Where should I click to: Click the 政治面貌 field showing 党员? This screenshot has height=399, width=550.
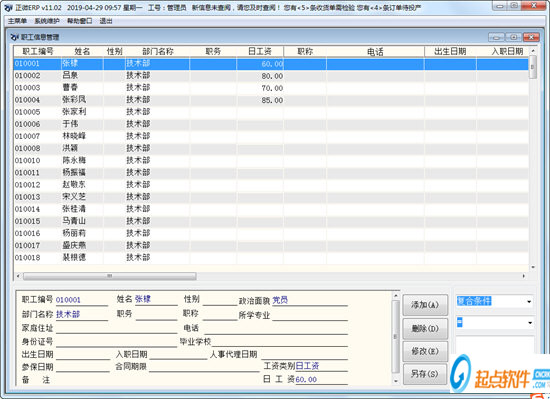(x=310, y=300)
